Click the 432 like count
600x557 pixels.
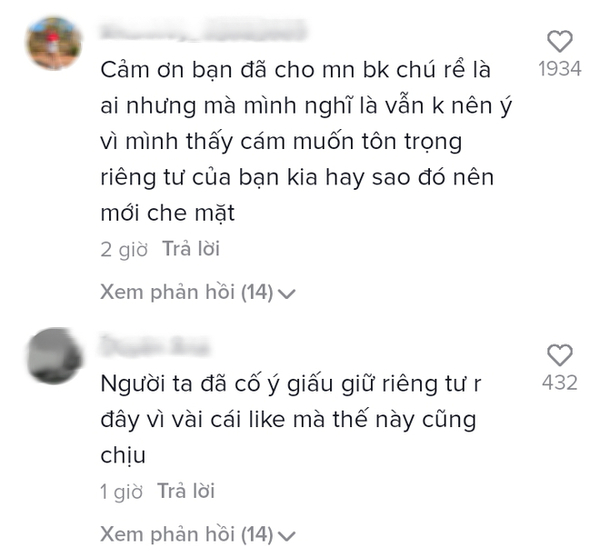click(x=559, y=383)
